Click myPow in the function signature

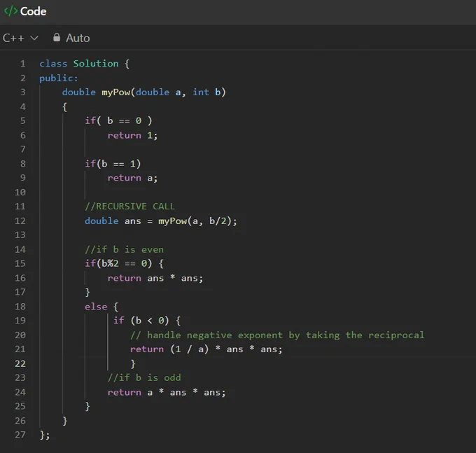pos(116,92)
